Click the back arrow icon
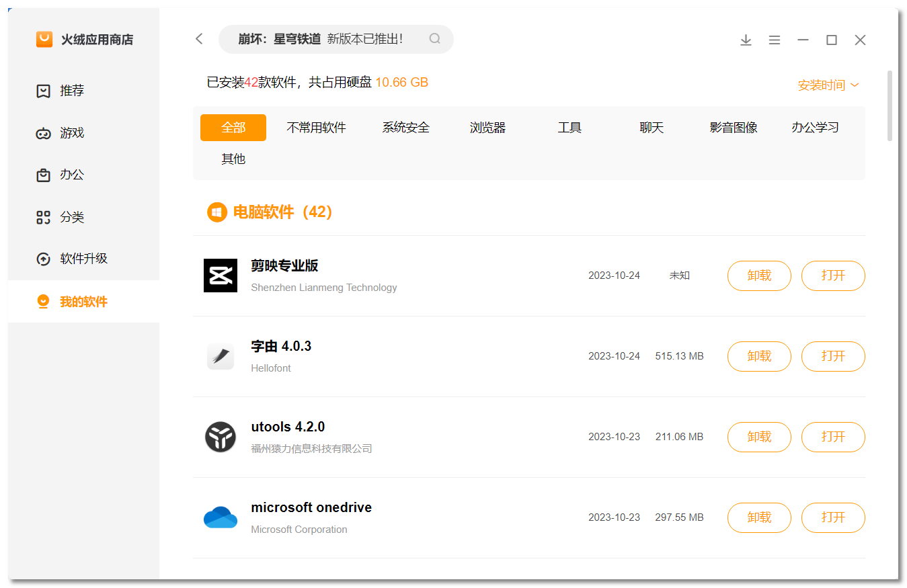Image resolution: width=907 pixels, height=588 pixels. (199, 39)
